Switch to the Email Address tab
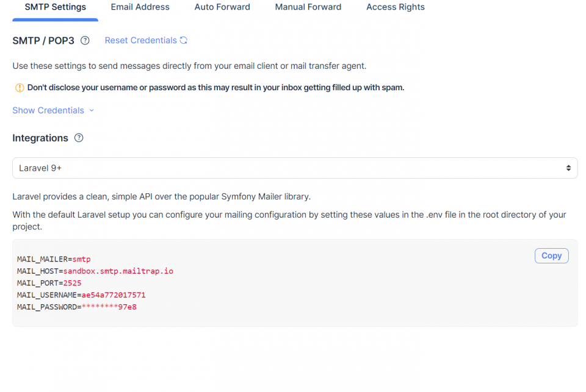This screenshot has height=392, width=586. pyautogui.click(x=140, y=7)
